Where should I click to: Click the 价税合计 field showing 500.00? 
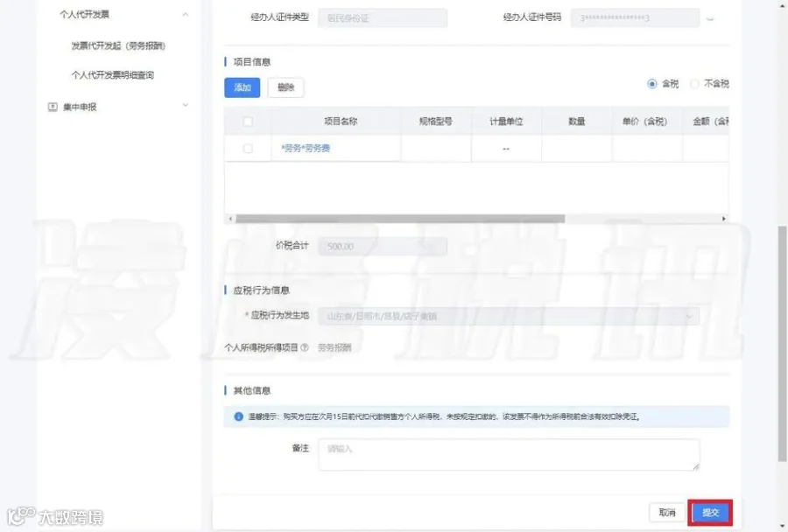(x=383, y=246)
